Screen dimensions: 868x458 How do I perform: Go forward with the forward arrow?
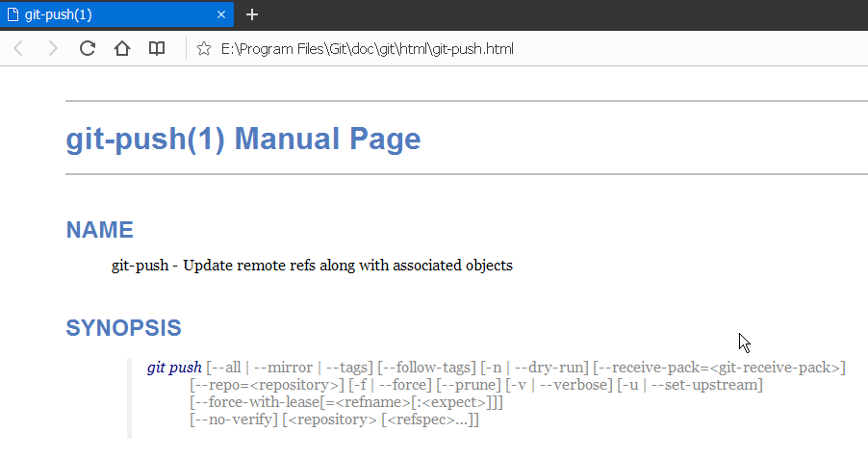pos(53,49)
